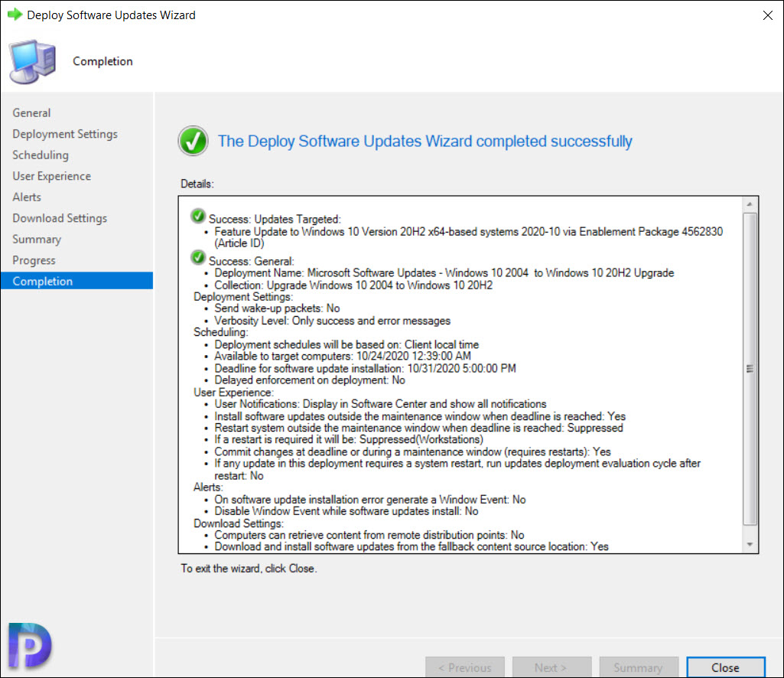Click the greyed Next button

point(551,667)
